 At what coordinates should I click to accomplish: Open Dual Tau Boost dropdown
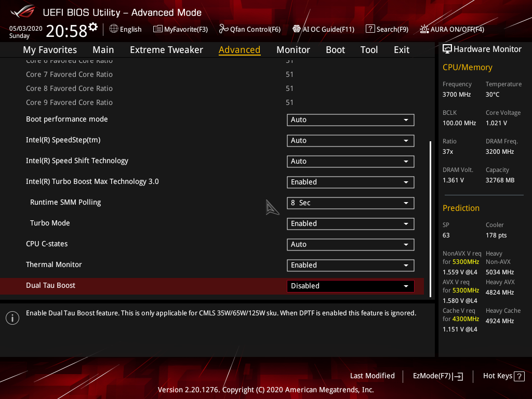pyautogui.click(x=351, y=286)
